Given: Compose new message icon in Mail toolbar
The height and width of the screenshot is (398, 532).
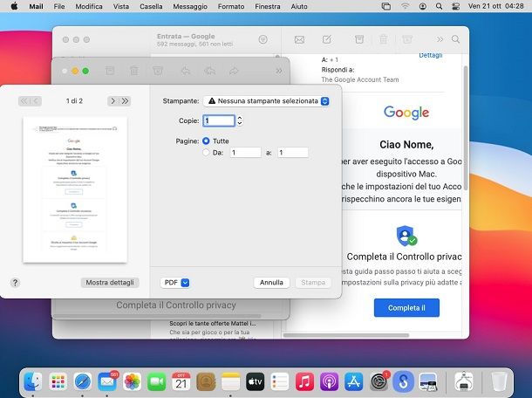Looking at the screenshot, I should [327, 39].
